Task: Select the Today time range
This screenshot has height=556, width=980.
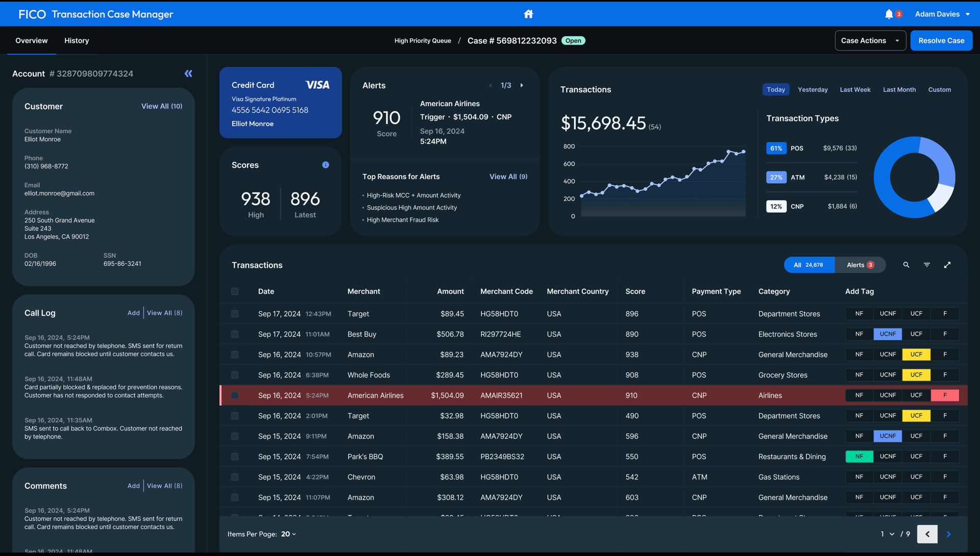Action: pos(776,89)
